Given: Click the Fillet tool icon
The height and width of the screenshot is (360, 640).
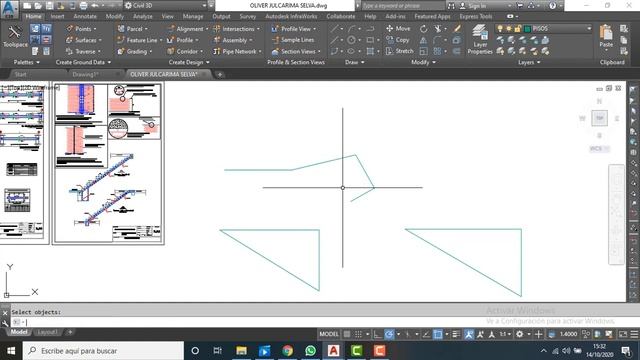Looking at the screenshot, I should click(x=437, y=40).
